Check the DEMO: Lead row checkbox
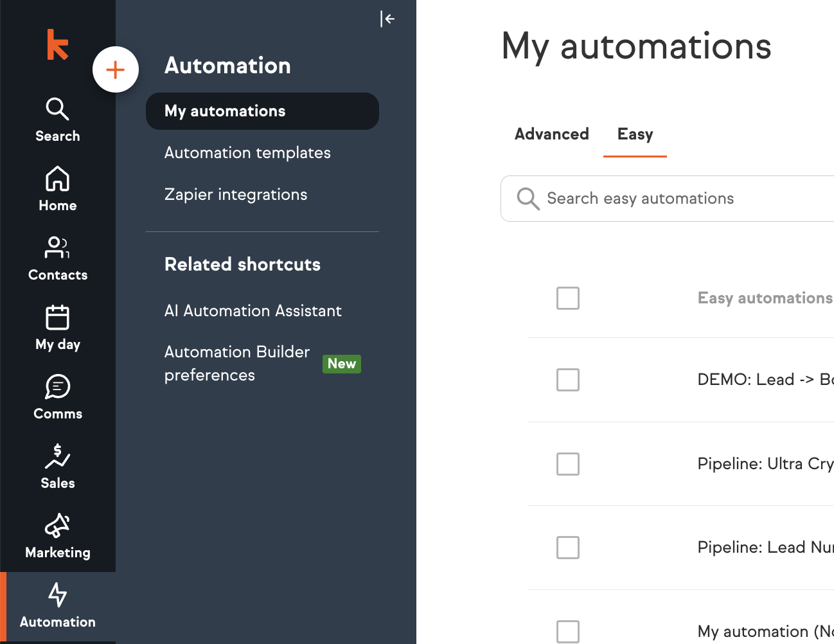Image resolution: width=834 pixels, height=644 pixels. (x=568, y=380)
